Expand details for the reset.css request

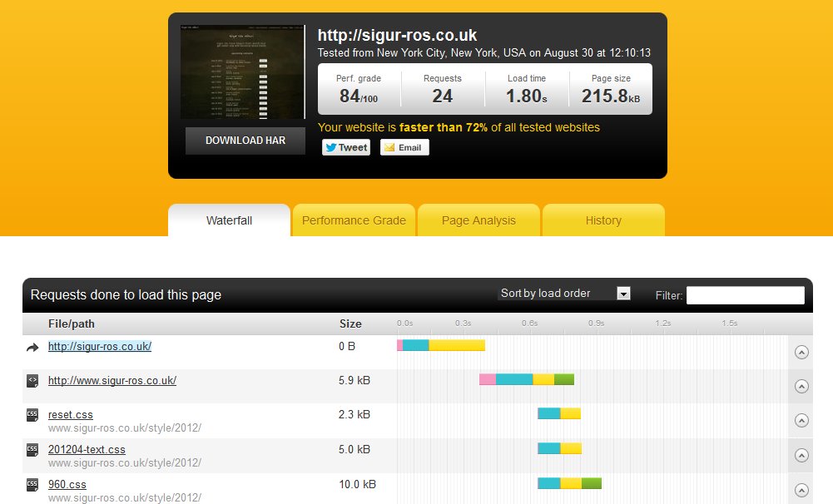(801, 421)
